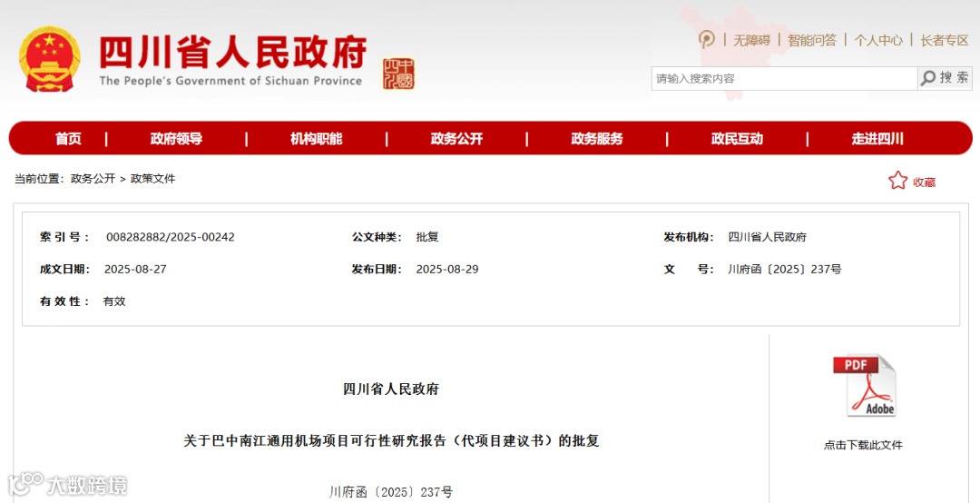Click the magnifier search icon

click(x=929, y=78)
